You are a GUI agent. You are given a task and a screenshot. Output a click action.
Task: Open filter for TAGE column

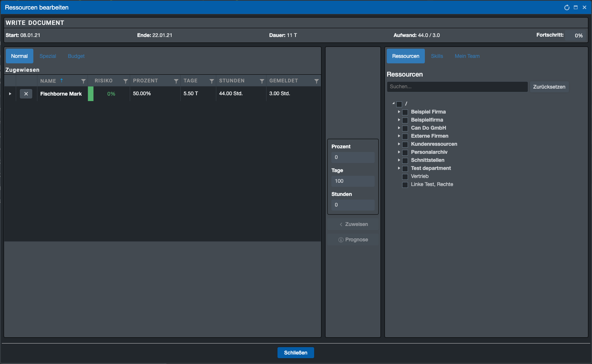pos(212,81)
